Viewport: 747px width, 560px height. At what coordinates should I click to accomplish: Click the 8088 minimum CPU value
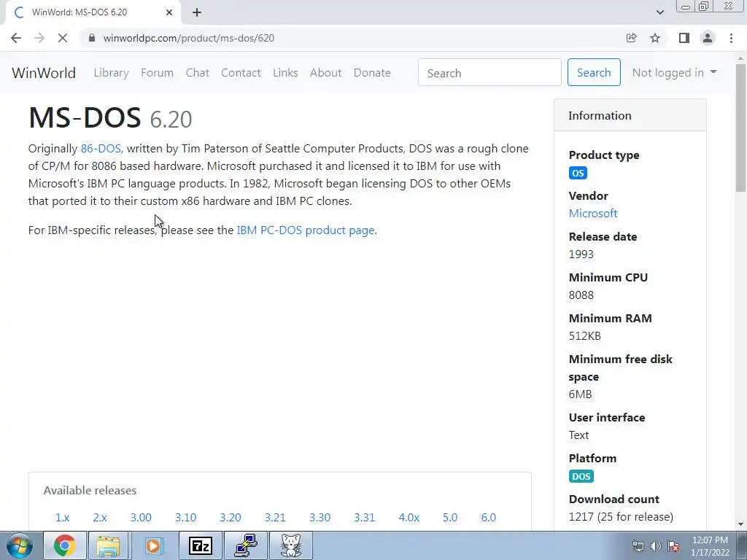[x=581, y=295]
